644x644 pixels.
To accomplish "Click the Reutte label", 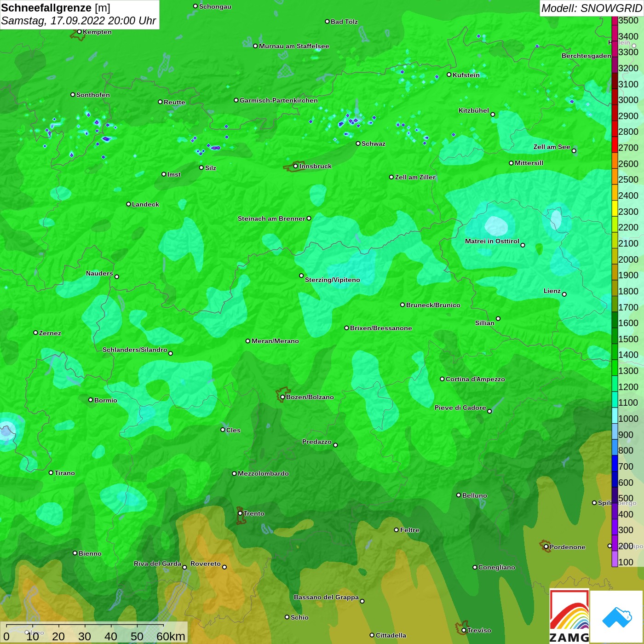I will pos(174,102).
